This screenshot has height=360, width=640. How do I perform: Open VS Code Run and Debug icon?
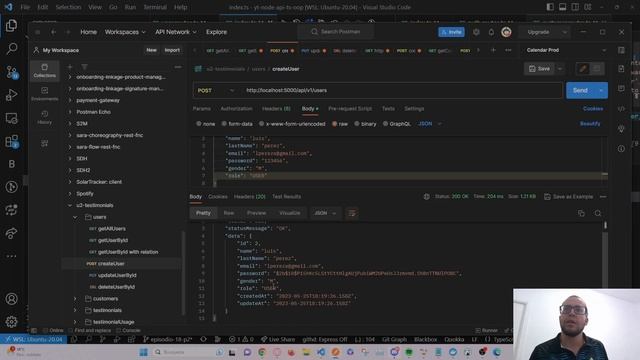coord(11,95)
